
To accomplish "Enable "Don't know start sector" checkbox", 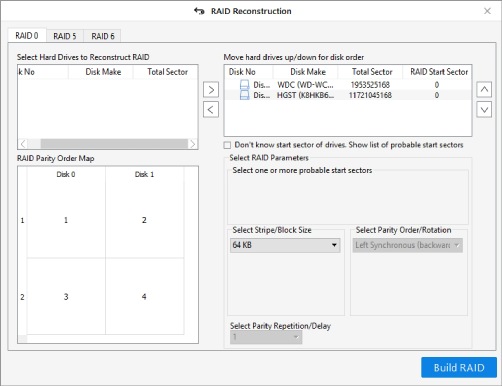I will pos(227,145).
